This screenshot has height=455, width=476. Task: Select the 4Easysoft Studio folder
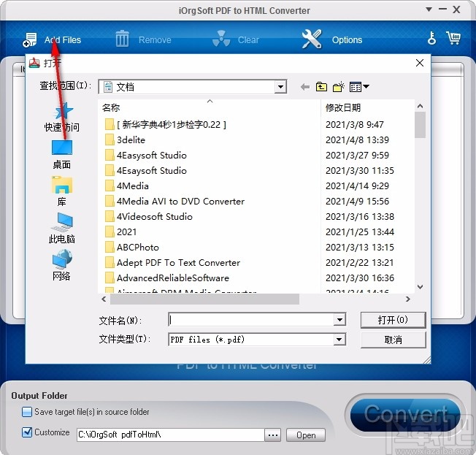[152, 156]
